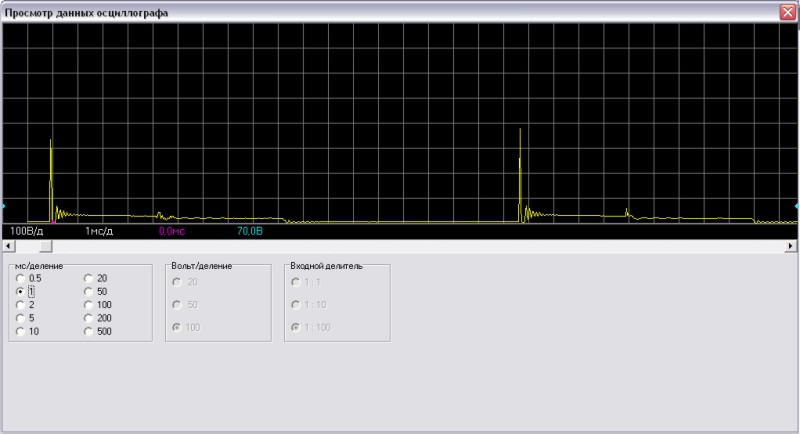Click the magenta 0.0мс time readout

(x=172, y=231)
